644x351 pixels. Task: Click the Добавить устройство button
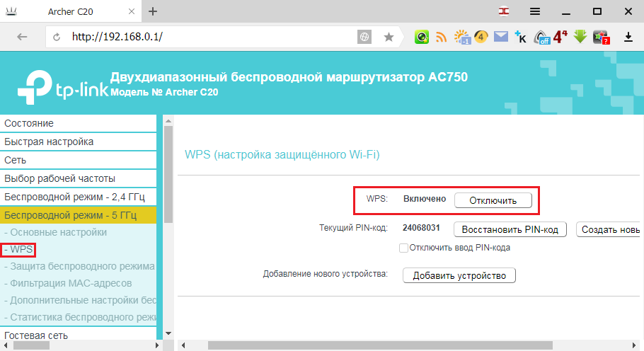coord(459,275)
